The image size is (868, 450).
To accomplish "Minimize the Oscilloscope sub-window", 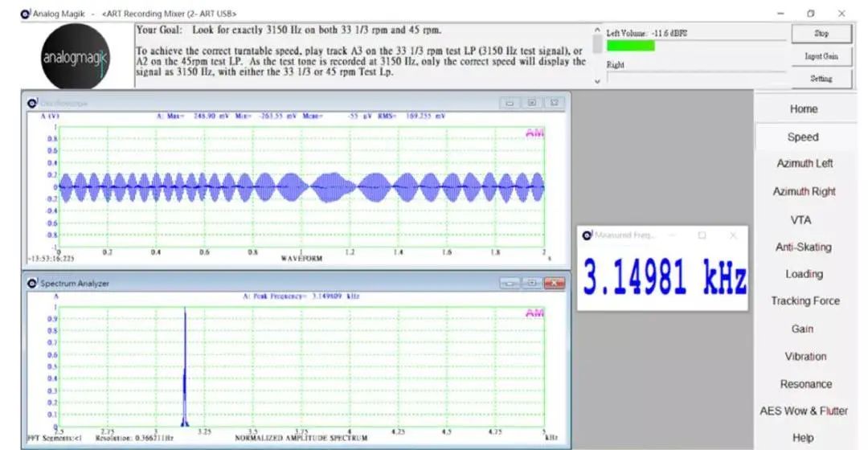I will pos(510,103).
